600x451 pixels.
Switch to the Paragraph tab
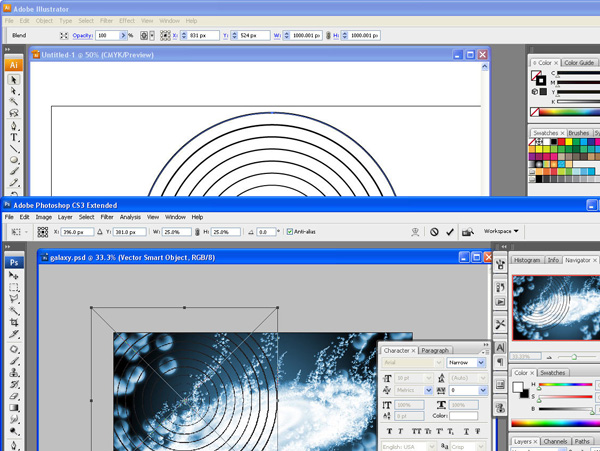click(435, 350)
